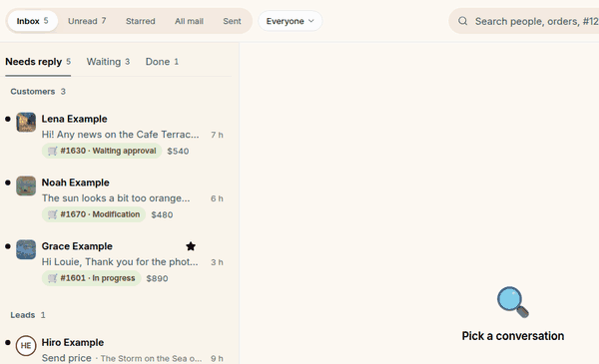This screenshot has height=364, width=599.
Task: Open order #1630 Waiting approval tag
Action: coord(102,151)
